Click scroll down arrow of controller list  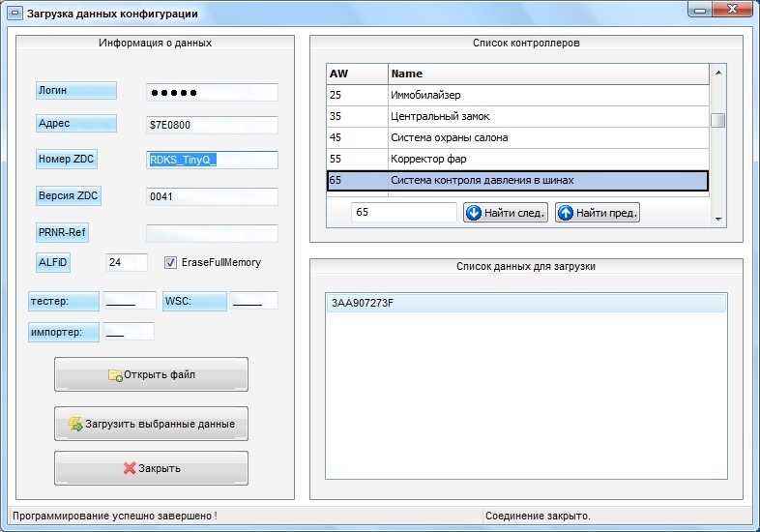pos(718,220)
